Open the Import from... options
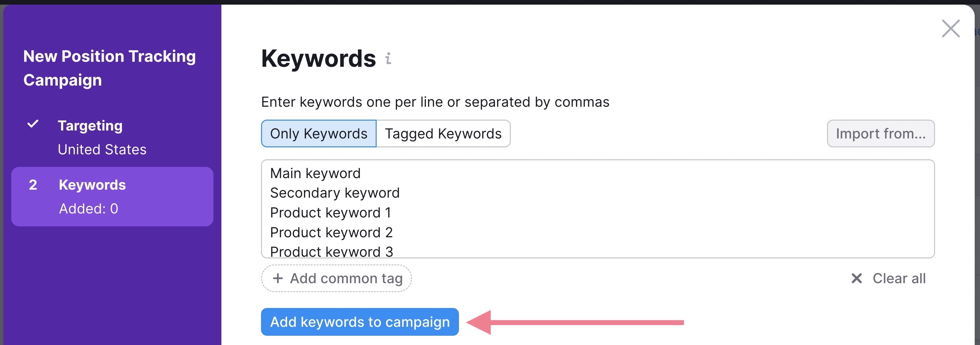The height and width of the screenshot is (345, 980). (x=880, y=133)
